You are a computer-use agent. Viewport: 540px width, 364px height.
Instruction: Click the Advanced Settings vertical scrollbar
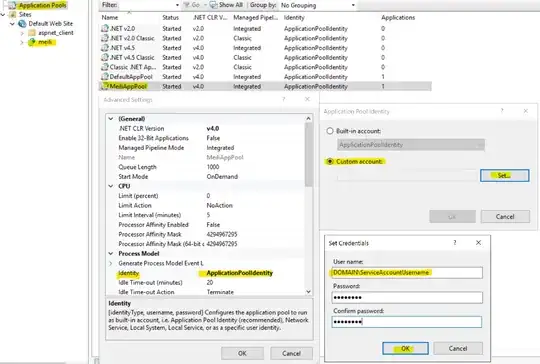[309, 205]
